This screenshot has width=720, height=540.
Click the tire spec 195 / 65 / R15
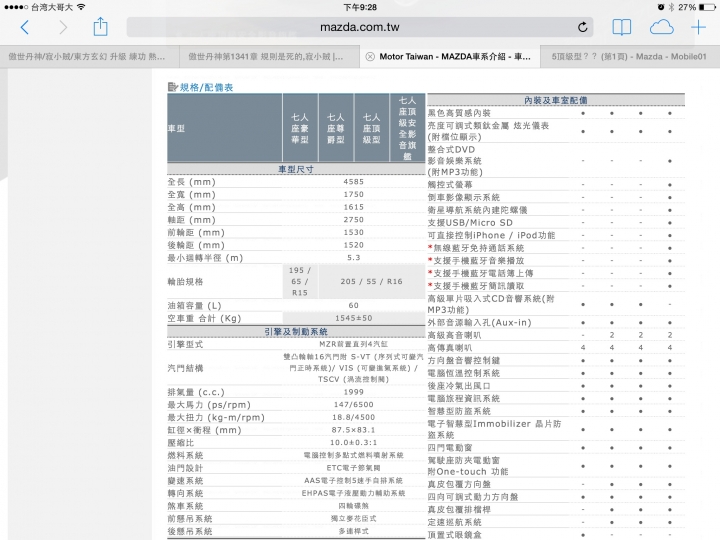300,281
